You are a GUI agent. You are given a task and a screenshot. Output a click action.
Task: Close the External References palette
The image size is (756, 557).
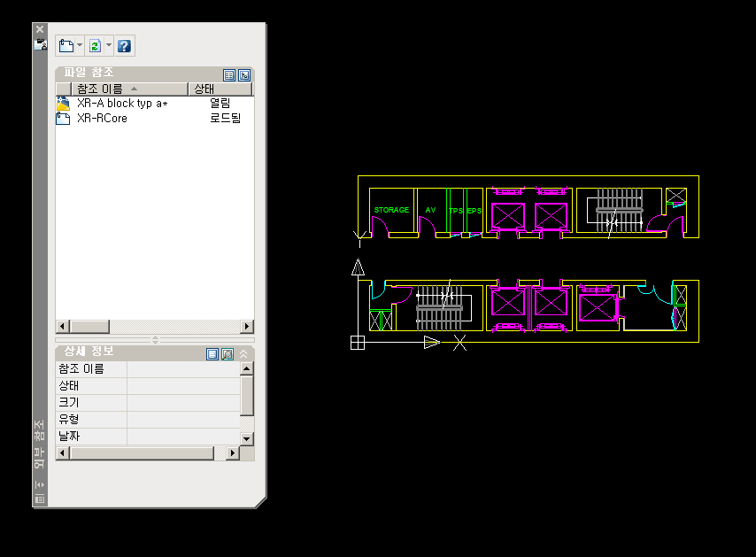click(x=40, y=29)
